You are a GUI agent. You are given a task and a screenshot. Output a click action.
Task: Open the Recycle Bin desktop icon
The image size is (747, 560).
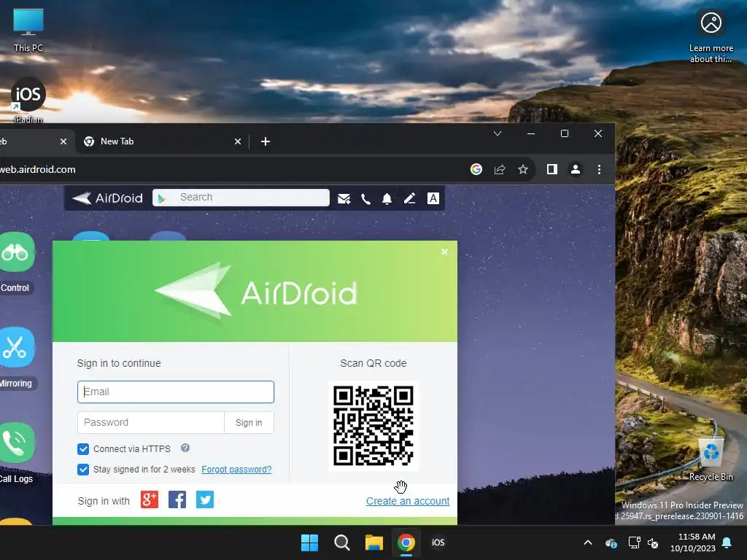711,459
